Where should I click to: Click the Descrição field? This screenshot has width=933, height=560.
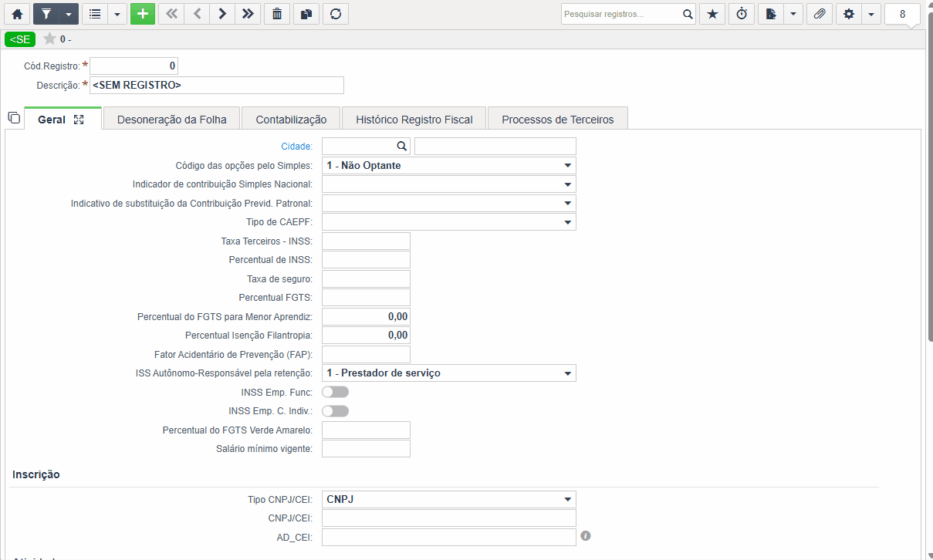pyautogui.click(x=217, y=85)
